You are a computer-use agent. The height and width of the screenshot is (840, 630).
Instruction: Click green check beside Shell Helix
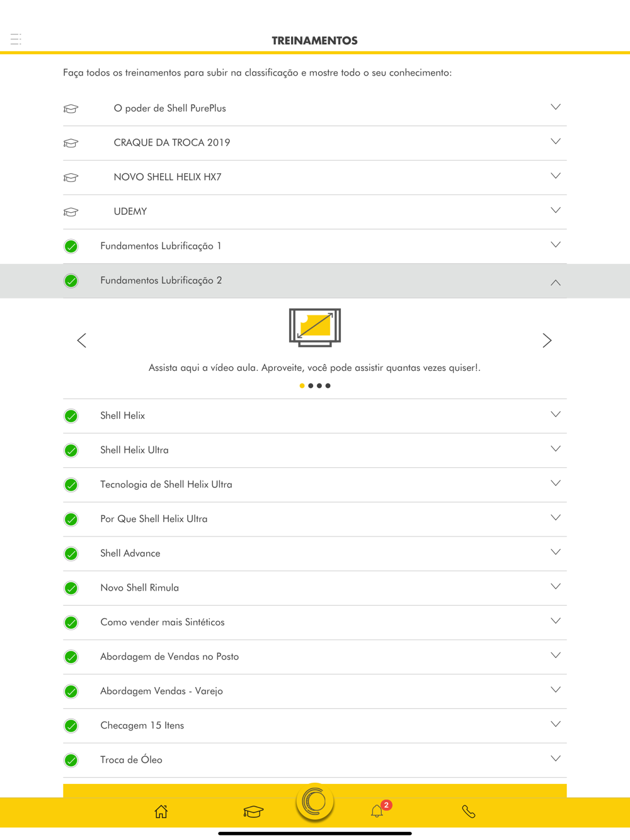pyautogui.click(x=71, y=416)
